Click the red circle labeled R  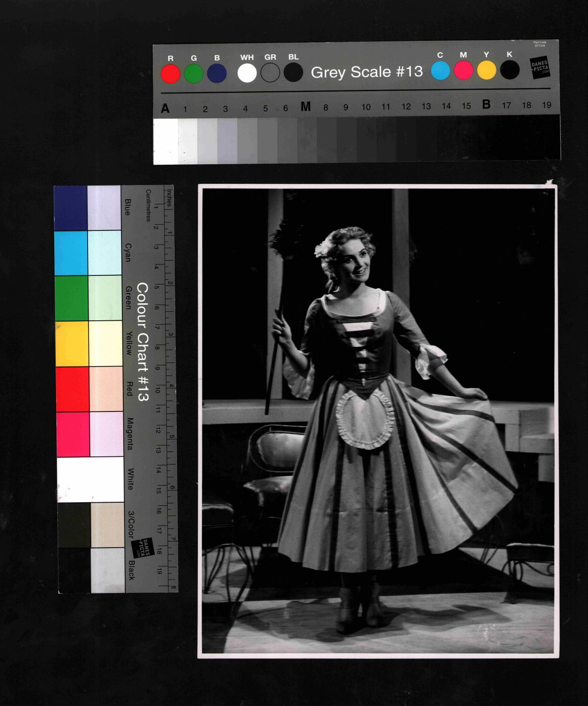pos(170,74)
